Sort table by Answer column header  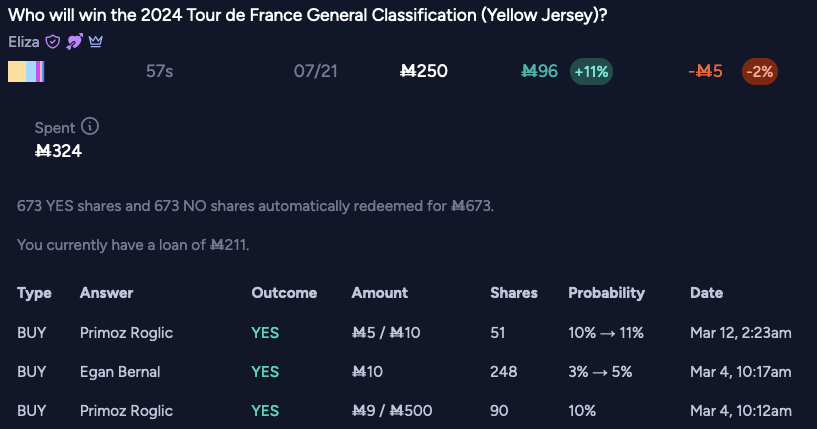[x=106, y=293]
